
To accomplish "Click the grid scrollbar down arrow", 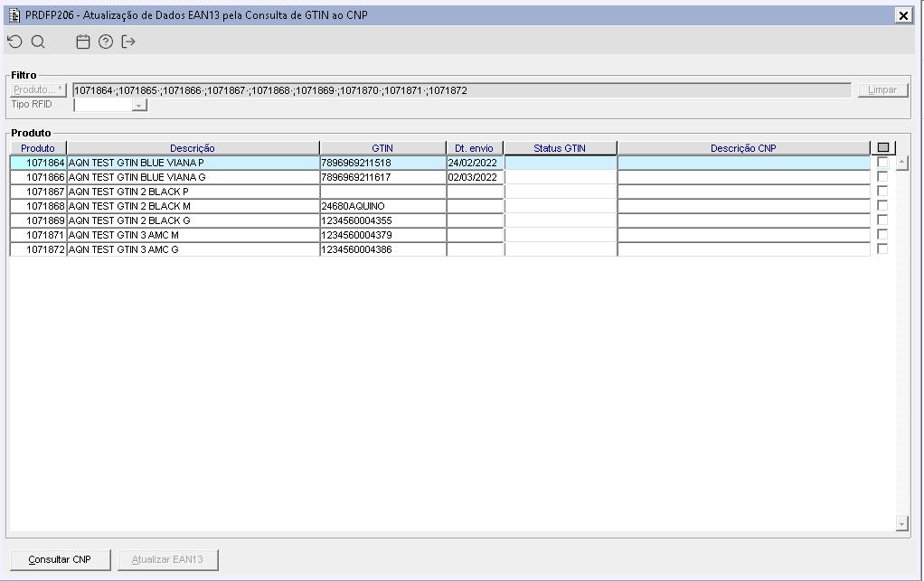I will click(901, 523).
